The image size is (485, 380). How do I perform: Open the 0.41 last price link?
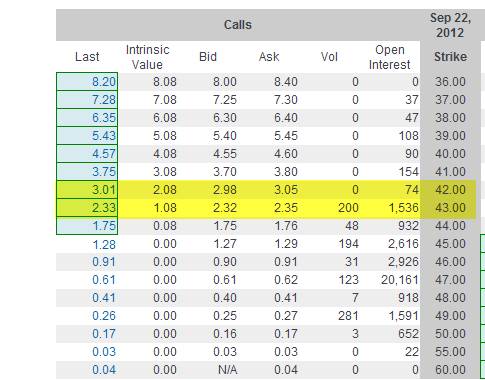[x=104, y=298]
